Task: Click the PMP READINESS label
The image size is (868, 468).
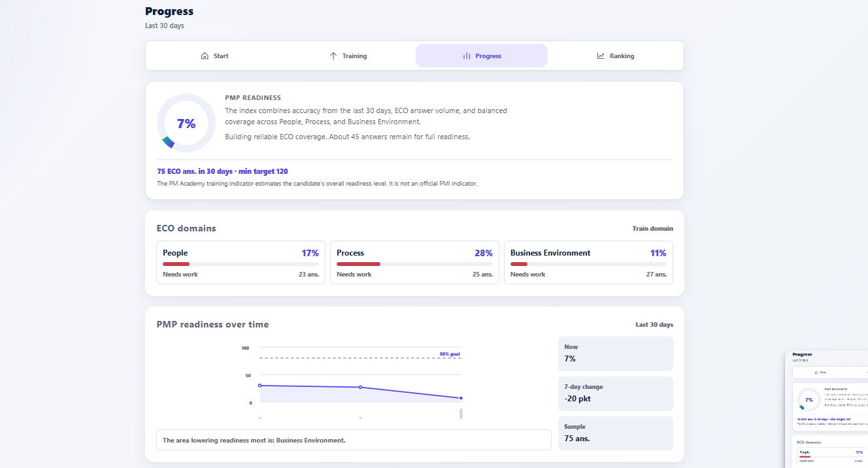Action: click(x=253, y=98)
